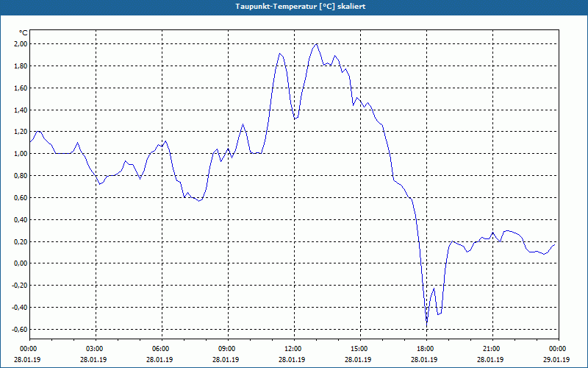
Task: Click the '03:00' time label
Action: click(x=96, y=349)
